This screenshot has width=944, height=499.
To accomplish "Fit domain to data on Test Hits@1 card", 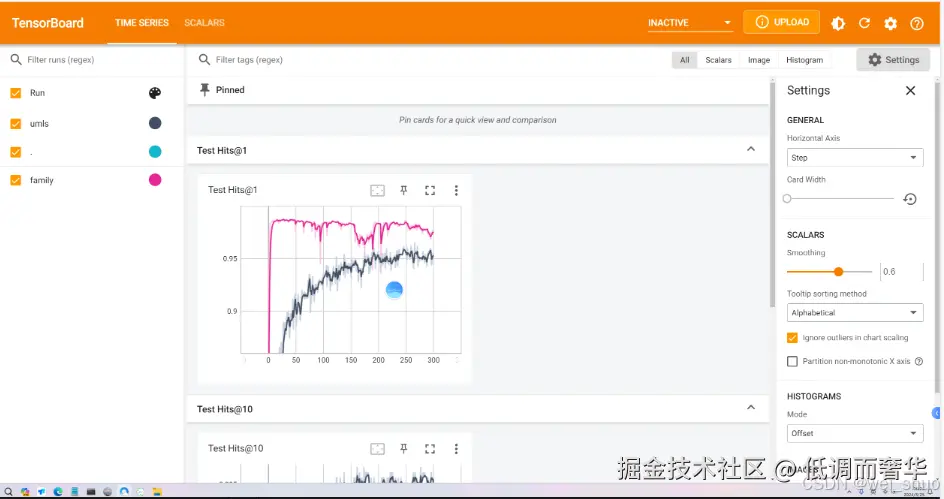I will point(377,190).
